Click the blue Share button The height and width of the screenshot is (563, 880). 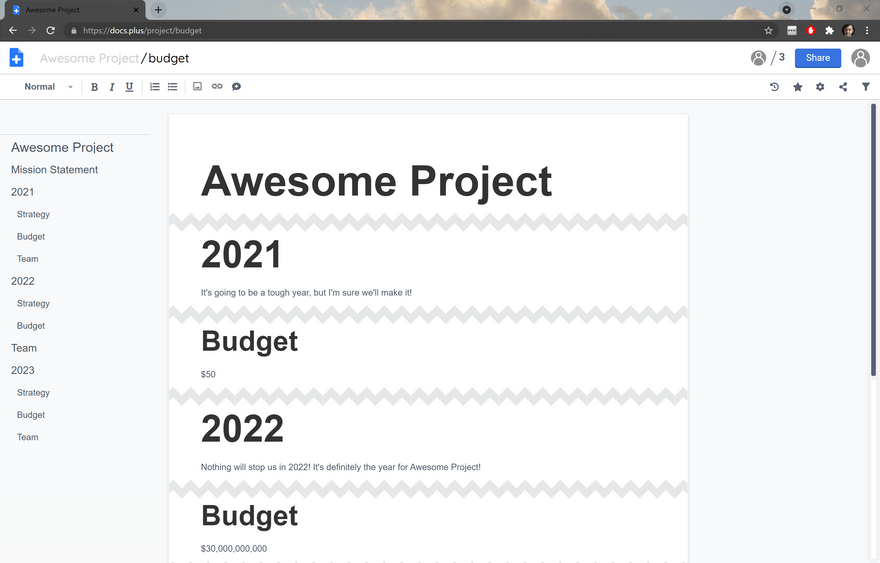pos(817,58)
